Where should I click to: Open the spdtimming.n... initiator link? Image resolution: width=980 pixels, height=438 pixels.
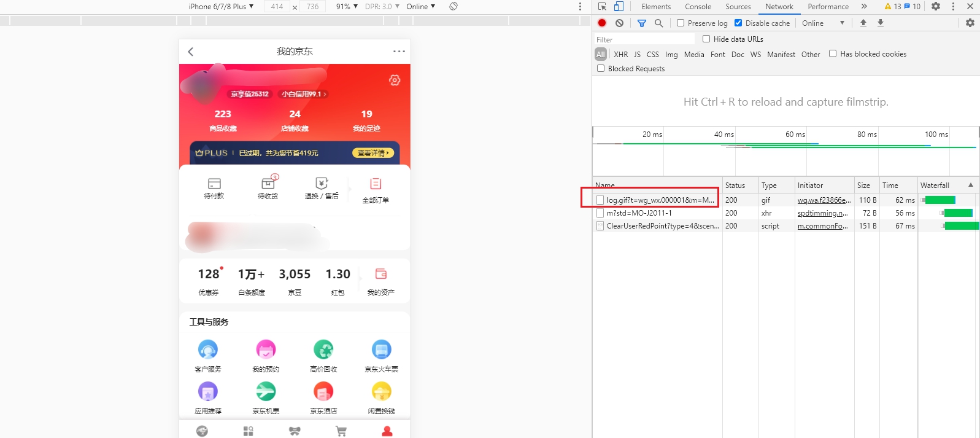click(x=823, y=213)
